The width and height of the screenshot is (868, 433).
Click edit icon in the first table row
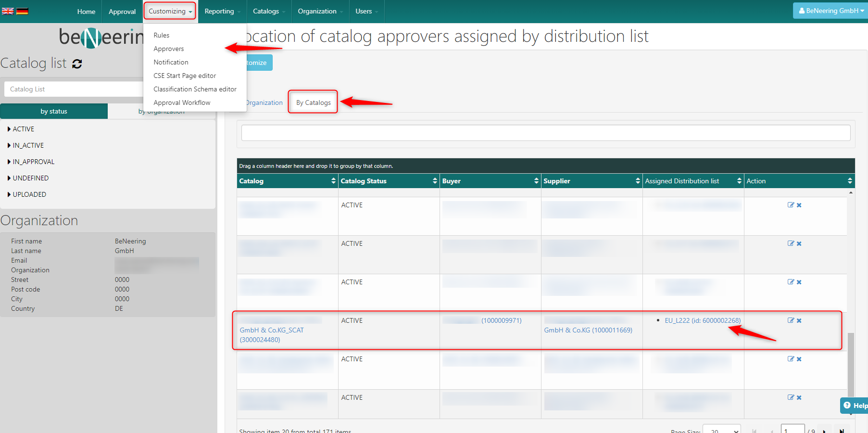[x=791, y=205]
